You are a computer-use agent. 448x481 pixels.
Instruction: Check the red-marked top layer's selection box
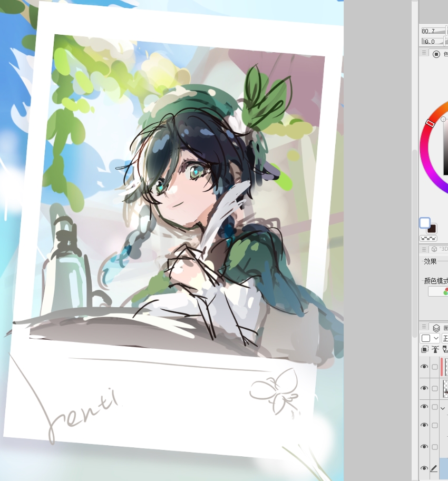click(435, 367)
